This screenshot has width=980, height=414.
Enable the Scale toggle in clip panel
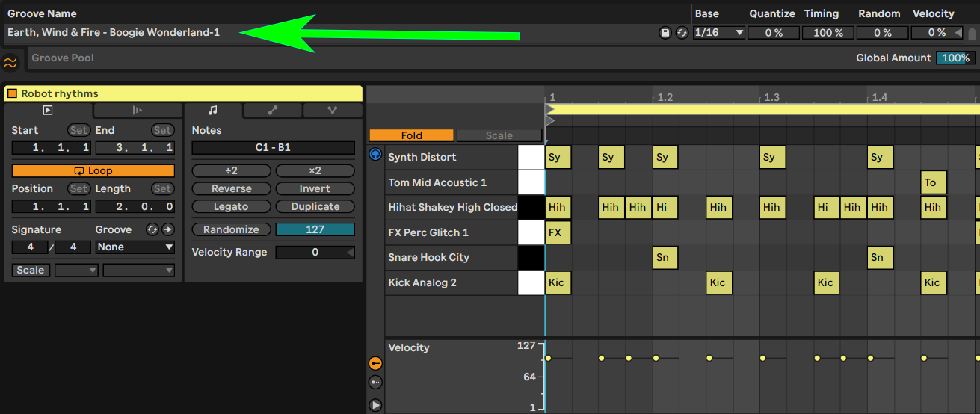point(31,271)
